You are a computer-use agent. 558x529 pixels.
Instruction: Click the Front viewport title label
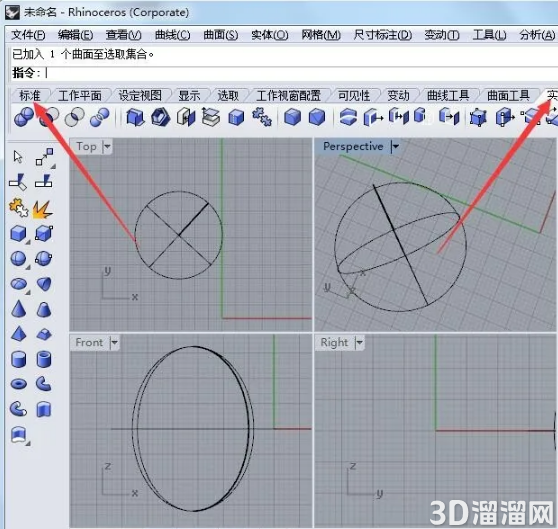coord(89,343)
